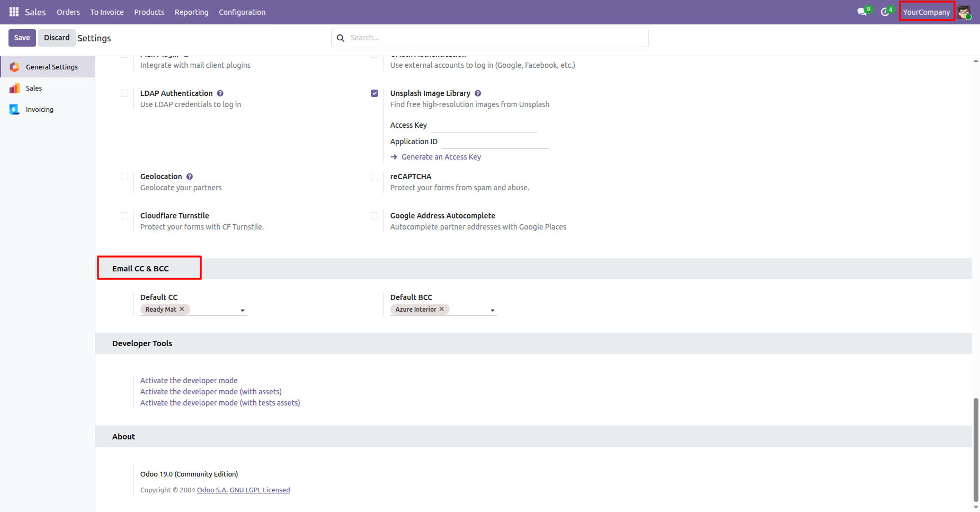Open the conversations messages icon

pyautogui.click(x=862, y=12)
